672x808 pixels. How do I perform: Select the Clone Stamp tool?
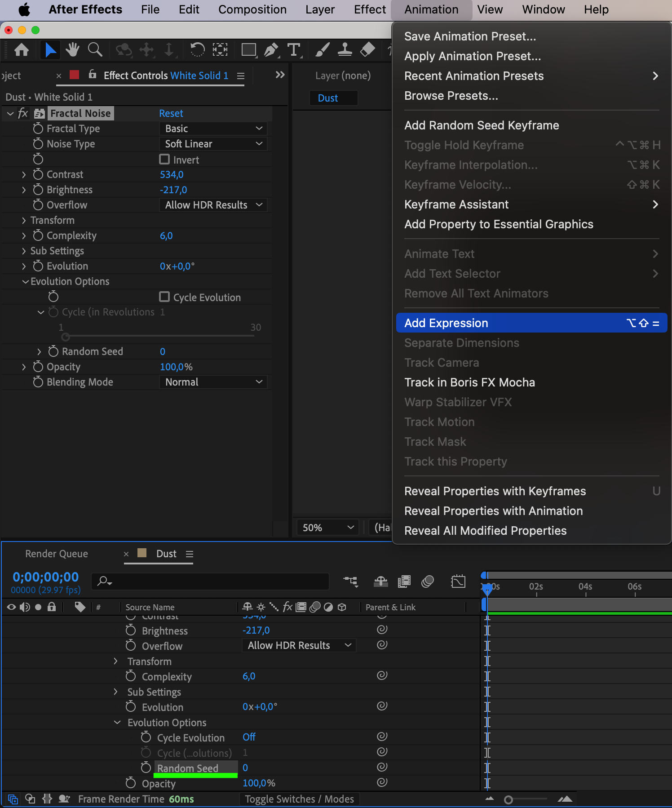pyautogui.click(x=345, y=49)
